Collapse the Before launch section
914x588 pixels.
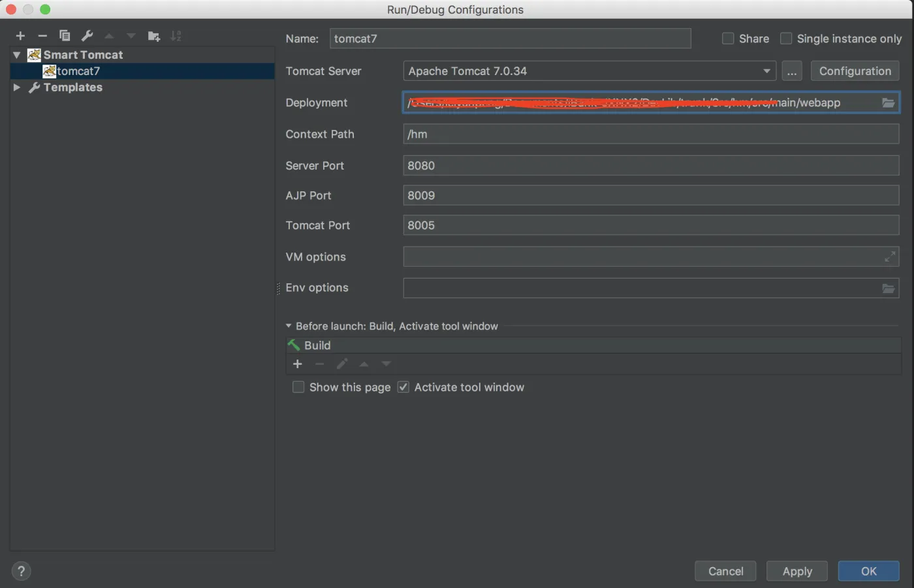pos(289,326)
